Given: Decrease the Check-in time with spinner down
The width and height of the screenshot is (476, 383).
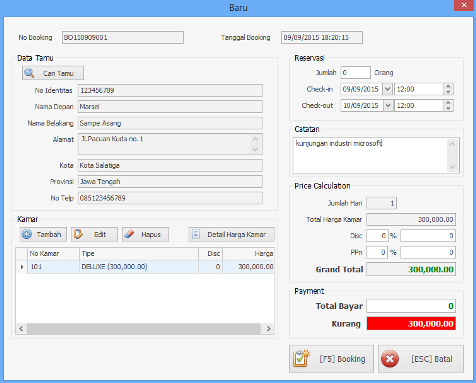Looking at the screenshot, I should 448,92.
